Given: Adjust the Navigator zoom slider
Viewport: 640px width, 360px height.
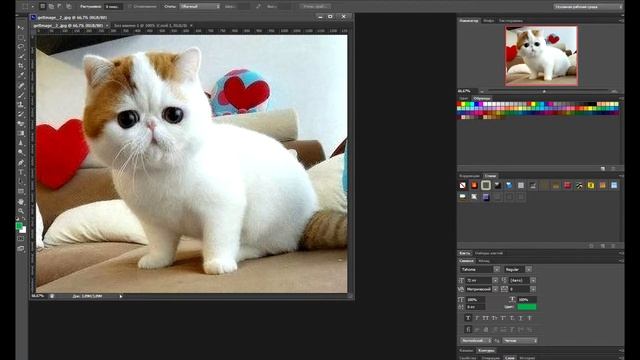Looking at the screenshot, I should [544, 91].
